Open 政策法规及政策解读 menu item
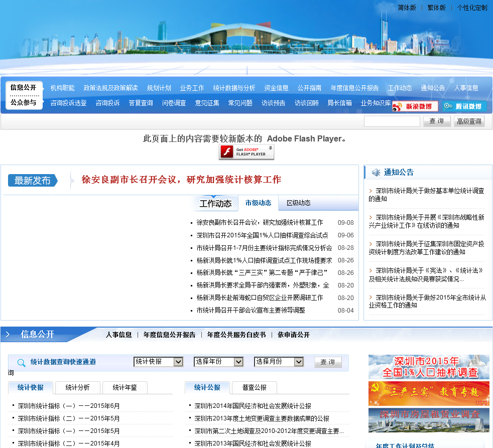This screenshot has width=493, height=448. tap(110, 88)
